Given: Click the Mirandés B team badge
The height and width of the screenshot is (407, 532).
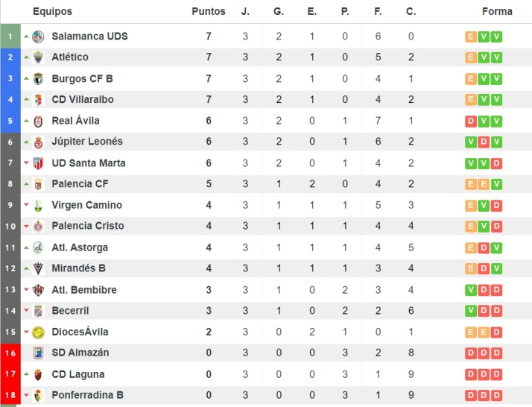Looking at the screenshot, I should click(39, 268).
